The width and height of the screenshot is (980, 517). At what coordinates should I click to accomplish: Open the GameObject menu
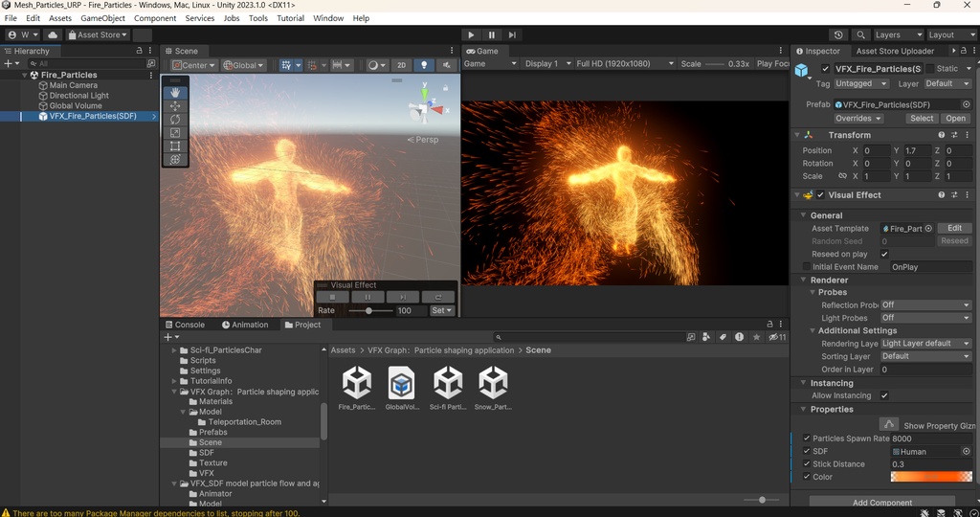coord(102,18)
